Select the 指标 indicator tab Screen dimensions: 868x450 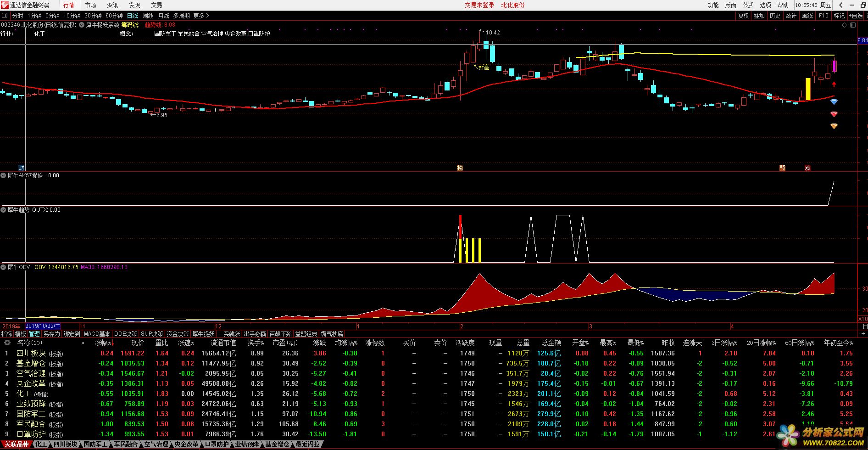tap(7, 334)
